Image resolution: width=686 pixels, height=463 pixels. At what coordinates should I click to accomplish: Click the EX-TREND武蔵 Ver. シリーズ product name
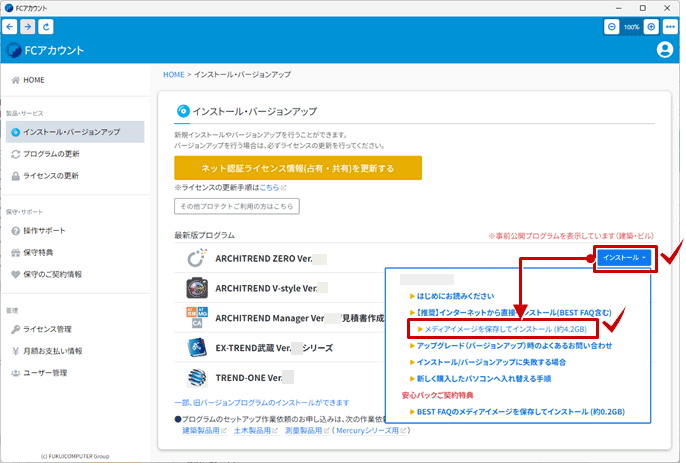[274, 348]
